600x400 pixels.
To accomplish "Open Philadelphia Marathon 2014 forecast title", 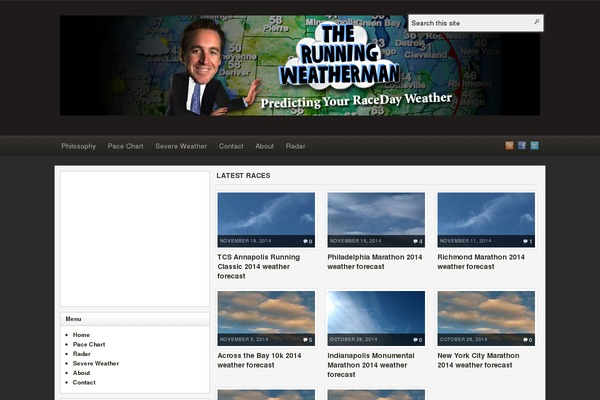I will (375, 262).
